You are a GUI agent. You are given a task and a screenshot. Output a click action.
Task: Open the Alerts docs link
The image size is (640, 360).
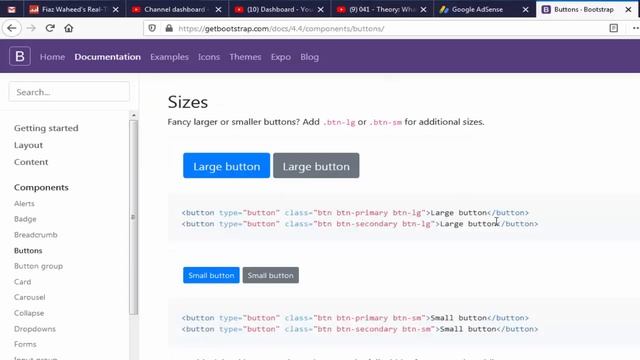click(x=24, y=203)
